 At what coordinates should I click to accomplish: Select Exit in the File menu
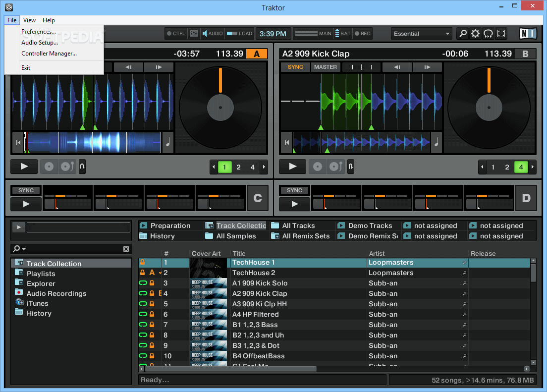coord(26,68)
